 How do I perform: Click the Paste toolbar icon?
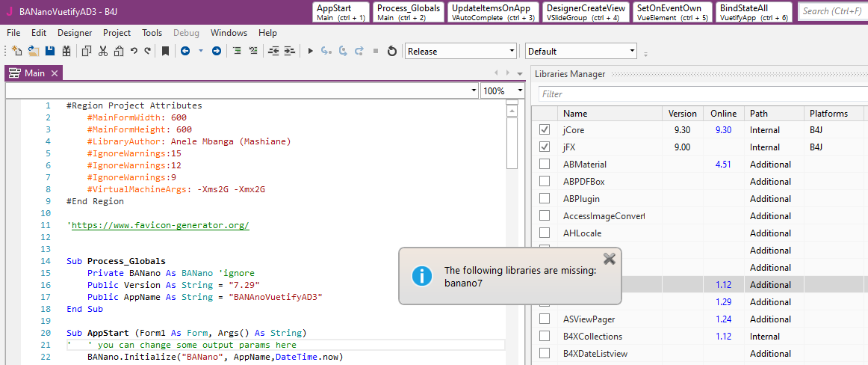click(119, 51)
